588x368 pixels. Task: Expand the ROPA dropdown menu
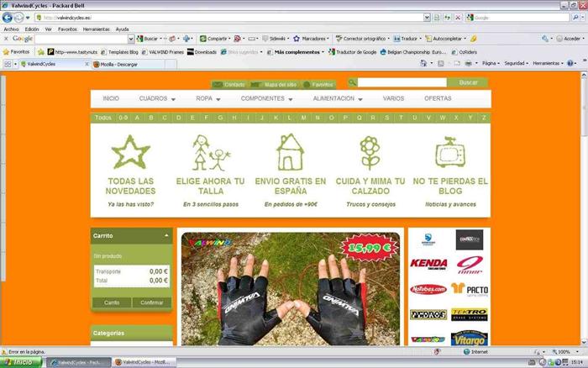click(x=208, y=98)
